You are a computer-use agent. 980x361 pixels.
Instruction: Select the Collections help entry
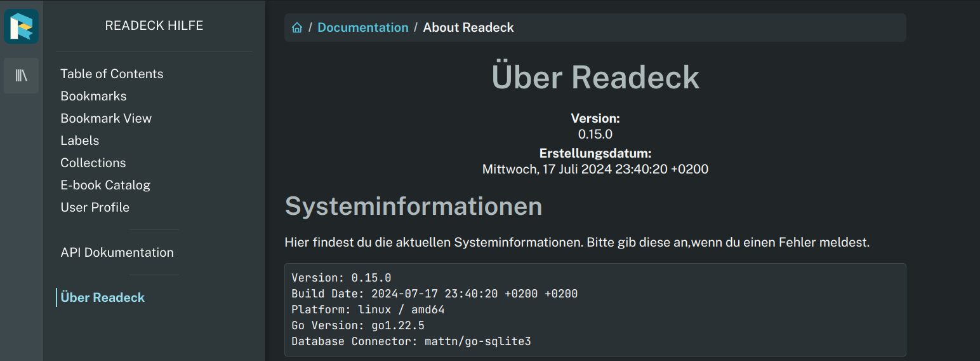(93, 163)
